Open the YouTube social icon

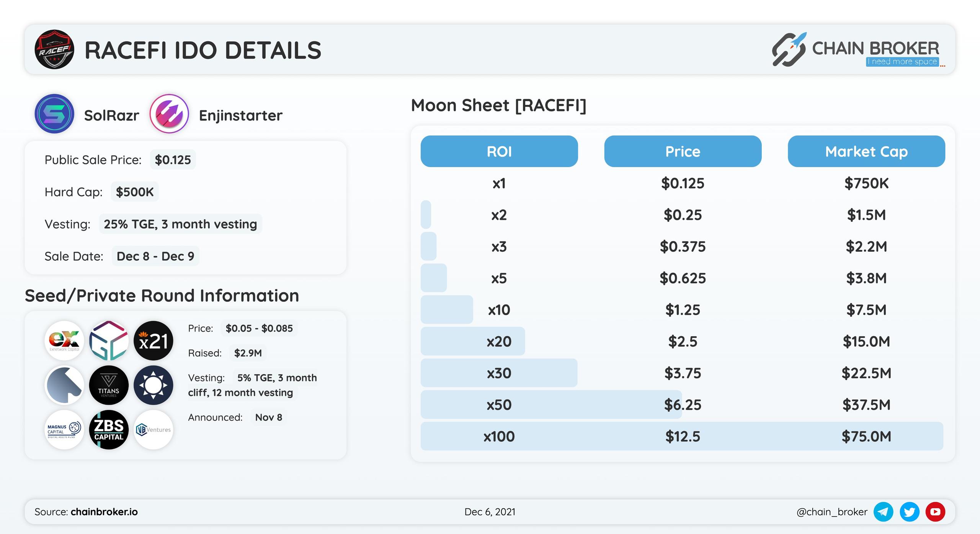click(935, 512)
